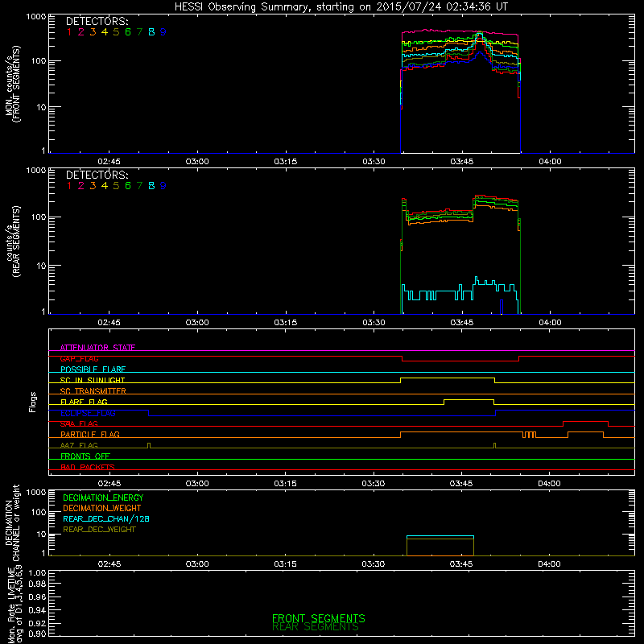Pick detector 9 in rear segments legend
644x644 pixels.
click(163, 186)
